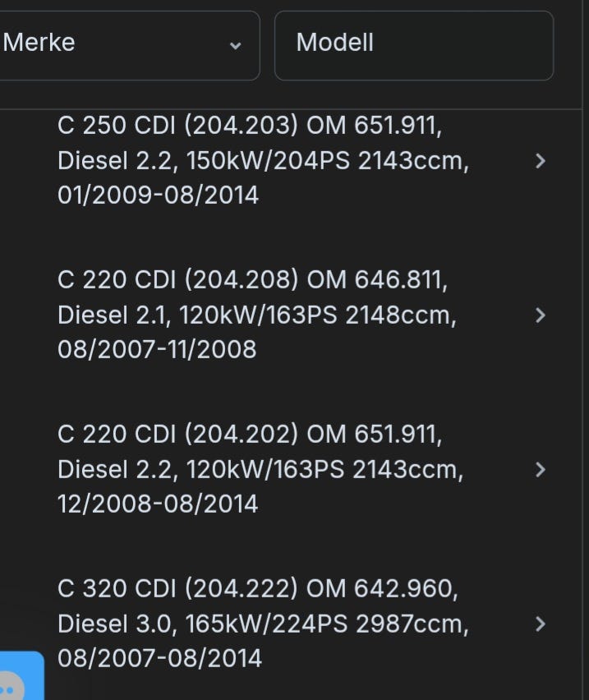This screenshot has height=700, width=589.
Task: Choose the 01/2009-08/2014 production range entry
Action: coord(158,196)
